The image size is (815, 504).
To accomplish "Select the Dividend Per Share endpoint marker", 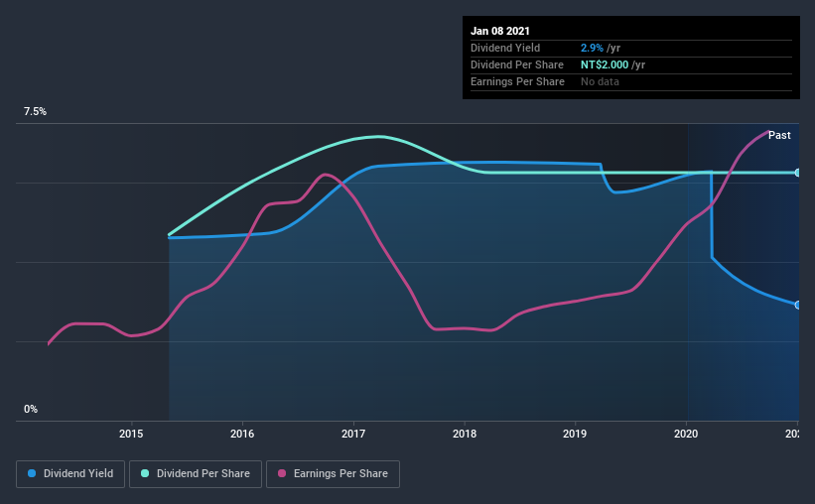I will pos(797,173).
